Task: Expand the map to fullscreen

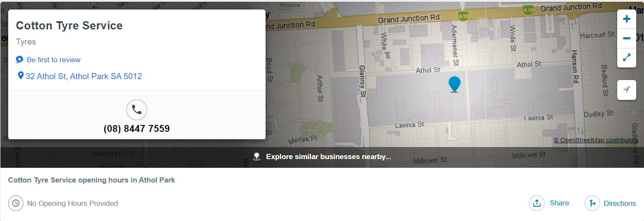Action: tap(626, 58)
